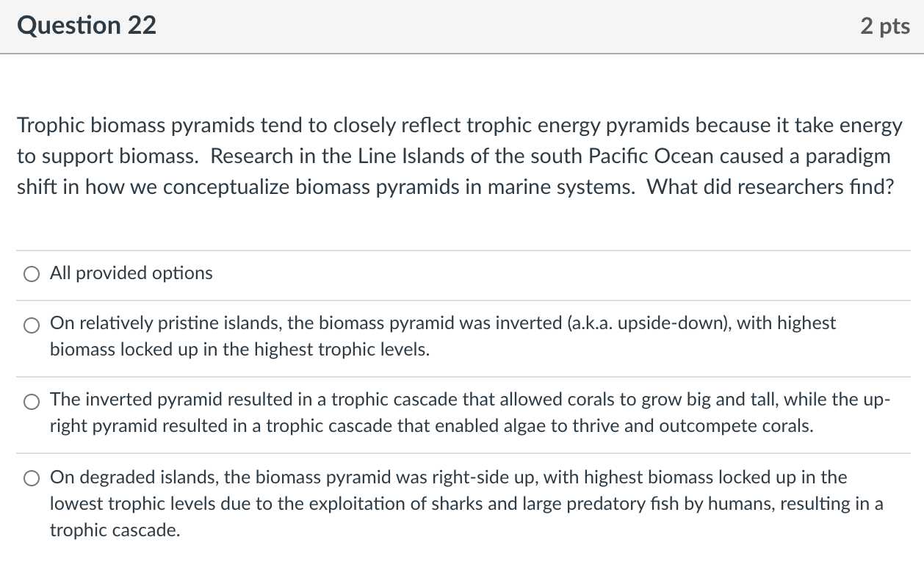
Task: Click the pristine islands answer text
Action: pyautogui.click(x=441, y=336)
